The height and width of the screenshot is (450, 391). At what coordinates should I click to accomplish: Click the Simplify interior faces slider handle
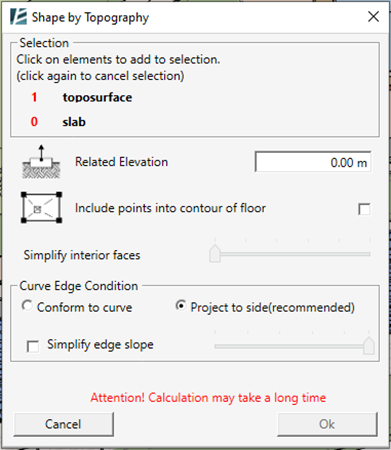point(215,254)
